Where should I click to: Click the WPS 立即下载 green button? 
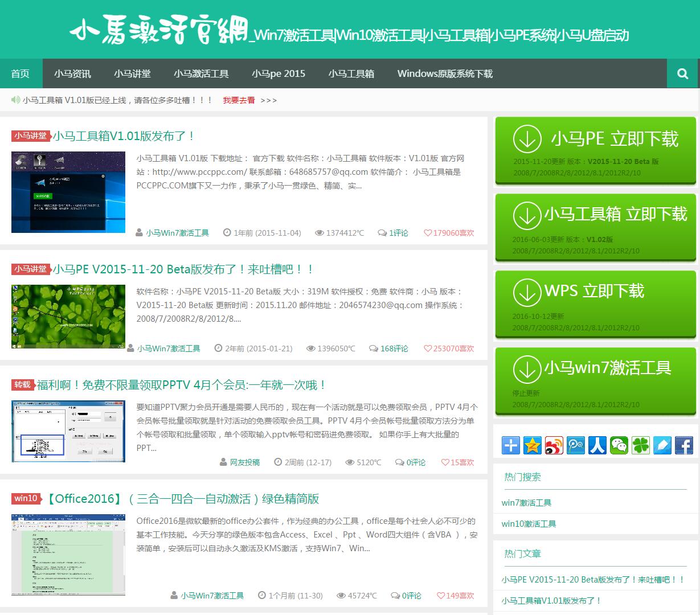pos(595,304)
